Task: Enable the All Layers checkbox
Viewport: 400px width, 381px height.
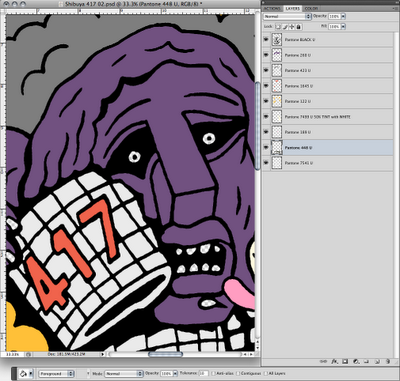Action: [x=266, y=374]
